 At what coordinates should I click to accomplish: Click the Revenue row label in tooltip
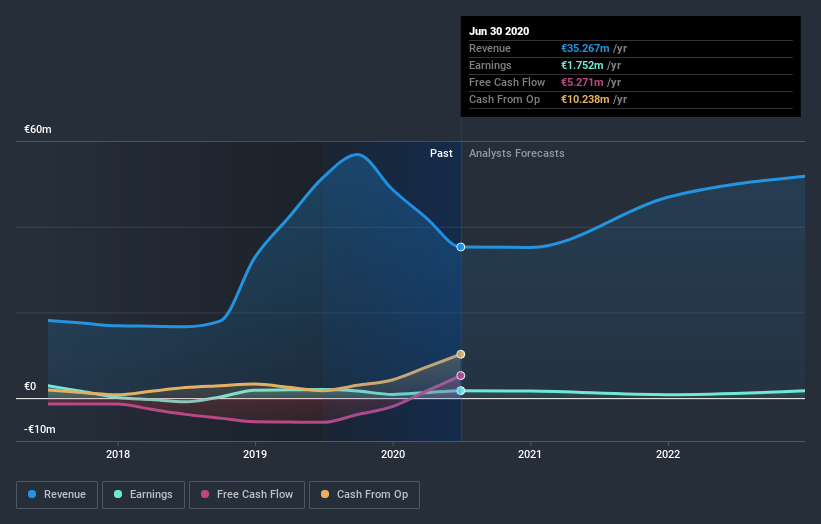[490, 48]
